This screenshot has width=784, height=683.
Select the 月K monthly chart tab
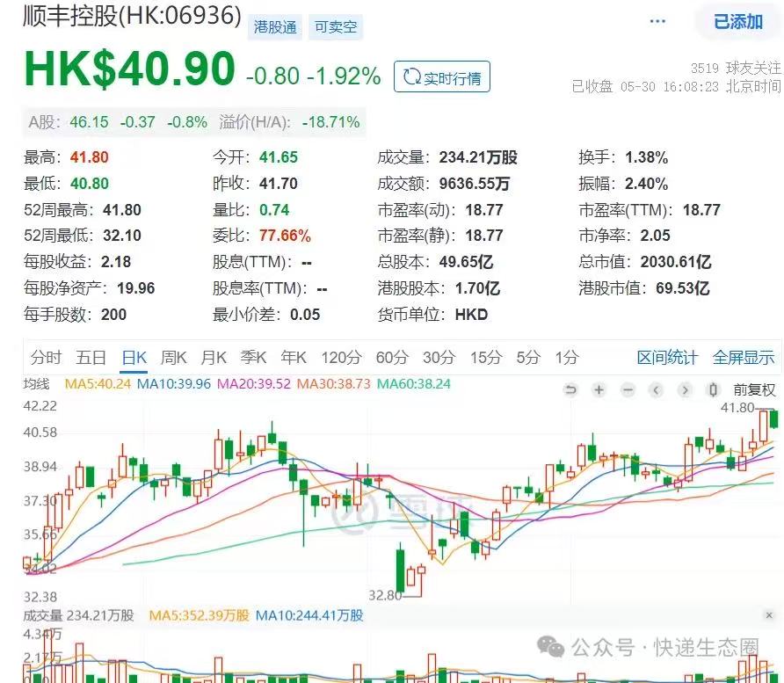coord(214,357)
